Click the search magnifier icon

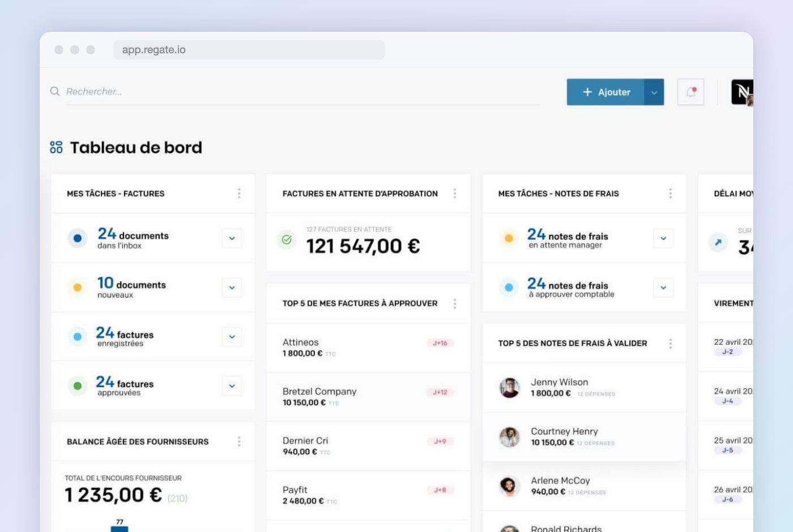tap(55, 91)
